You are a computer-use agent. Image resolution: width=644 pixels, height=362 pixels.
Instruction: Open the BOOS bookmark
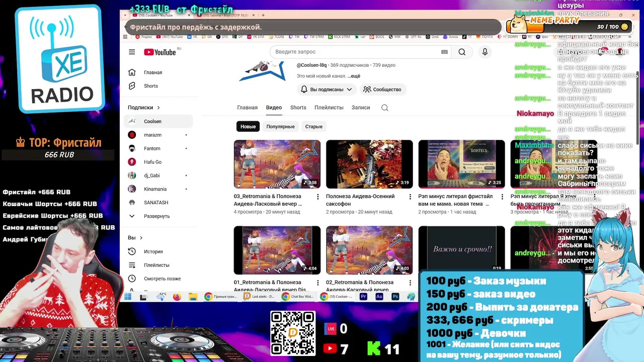pyautogui.click(x=377, y=37)
